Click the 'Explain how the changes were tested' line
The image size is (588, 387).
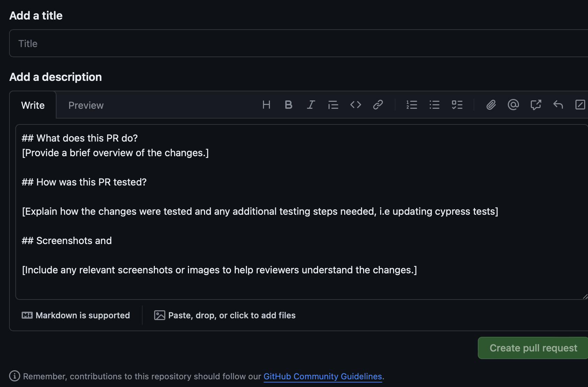pos(260,211)
